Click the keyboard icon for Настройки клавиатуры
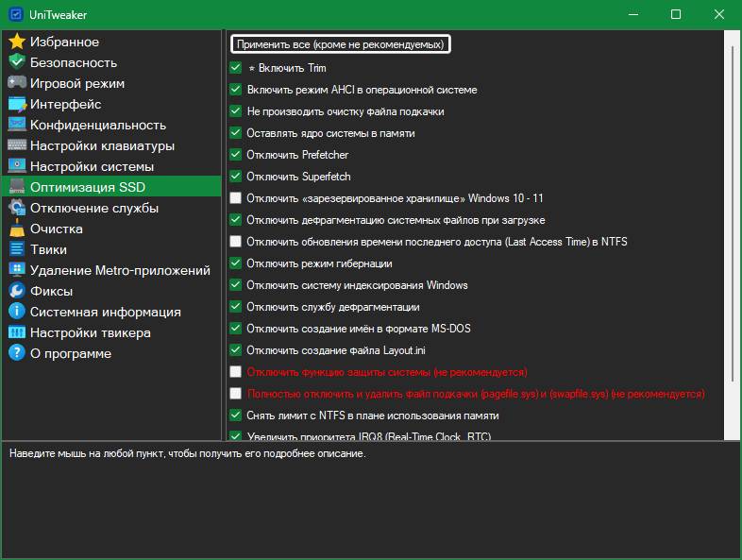Image resolution: width=742 pixels, height=560 pixels. 16,145
